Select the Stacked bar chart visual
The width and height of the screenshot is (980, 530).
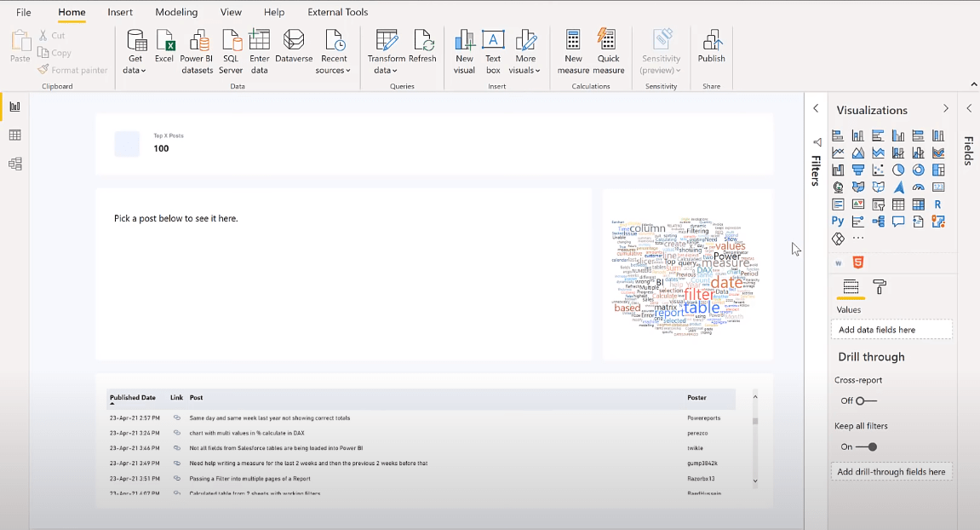(838, 135)
